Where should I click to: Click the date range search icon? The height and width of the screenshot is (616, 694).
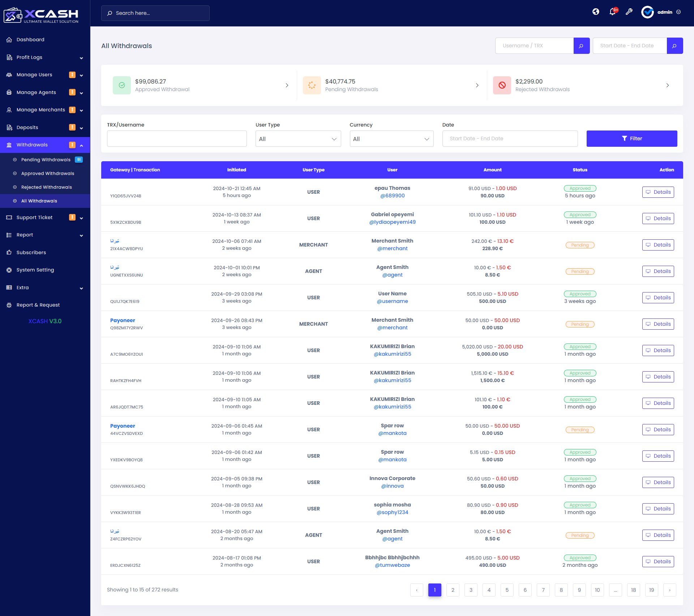674,46
